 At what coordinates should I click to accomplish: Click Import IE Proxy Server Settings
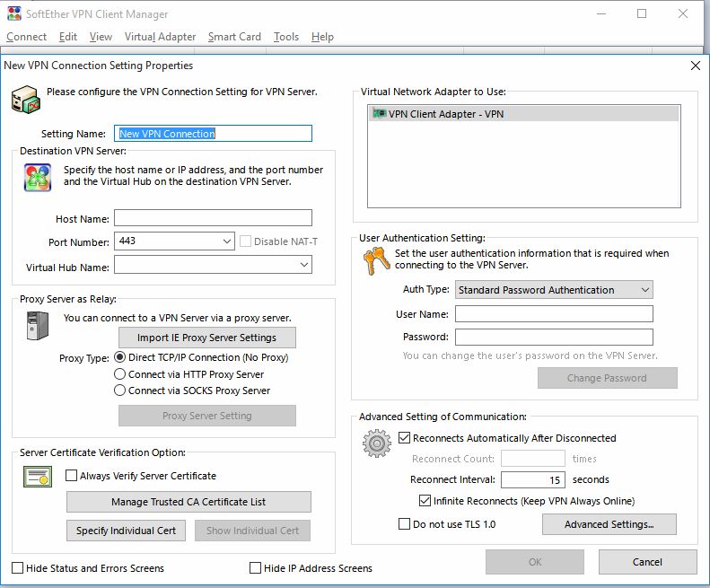(x=207, y=338)
